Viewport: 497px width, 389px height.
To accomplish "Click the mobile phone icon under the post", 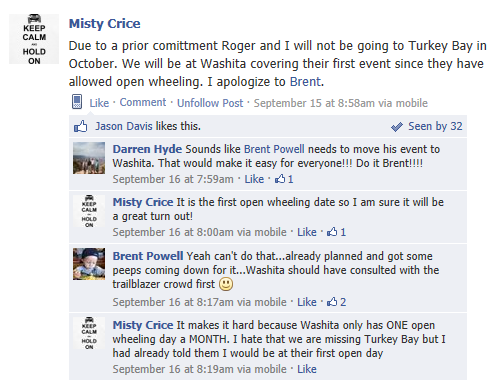I will [x=77, y=102].
